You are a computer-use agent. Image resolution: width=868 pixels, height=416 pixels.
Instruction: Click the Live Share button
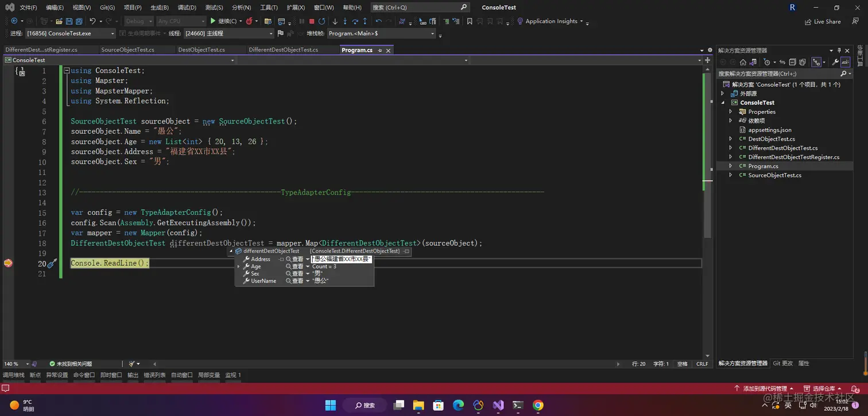tap(823, 21)
